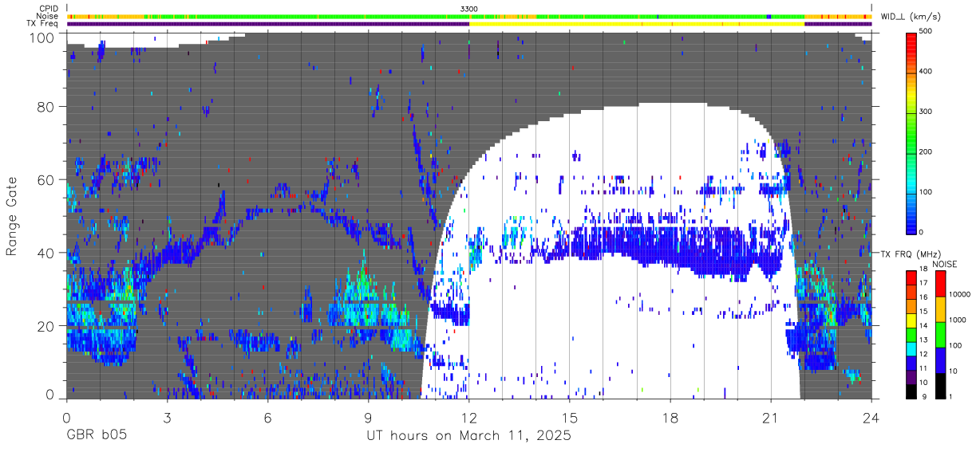Viewport: 980px width, 452px height.
Task: Click the yellow segment of the TX Freq strip
Action: pyautogui.click(x=637, y=24)
